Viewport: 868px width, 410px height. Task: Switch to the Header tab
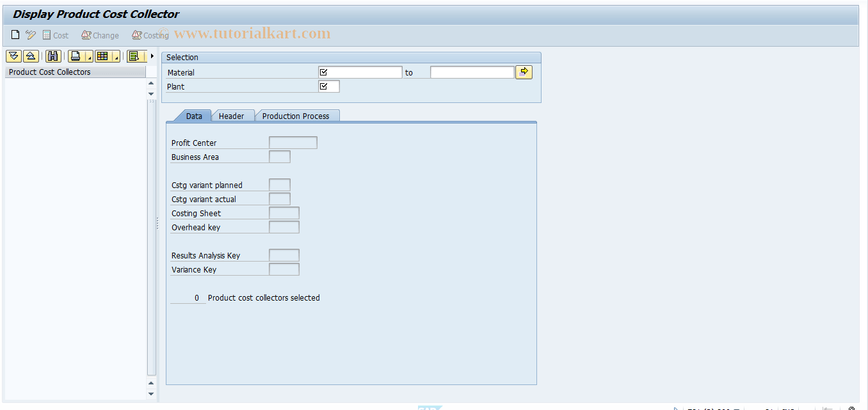click(x=233, y=116)
